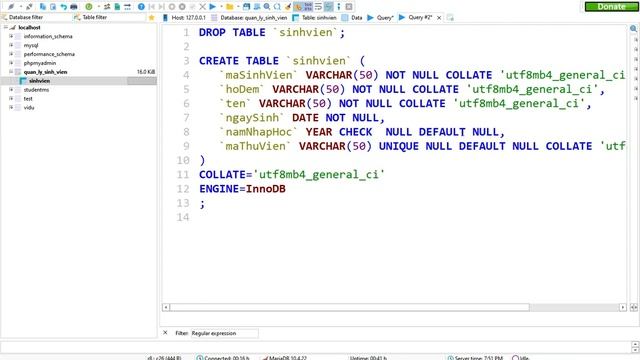Switch to the Database: quan_ly_sinh_vien tab
The image size is (640, 360).
(x=249, y=18)
